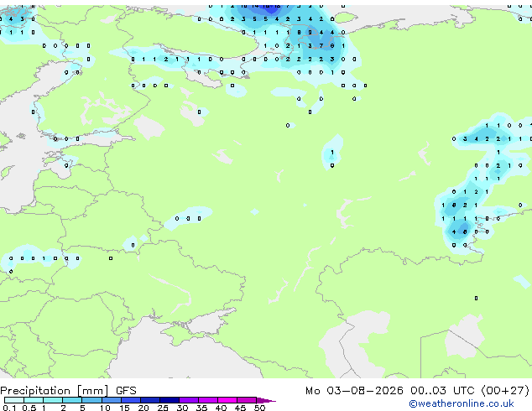Click the '35' legend scale label
The image size is (532, 411).
tap(201, 408)
